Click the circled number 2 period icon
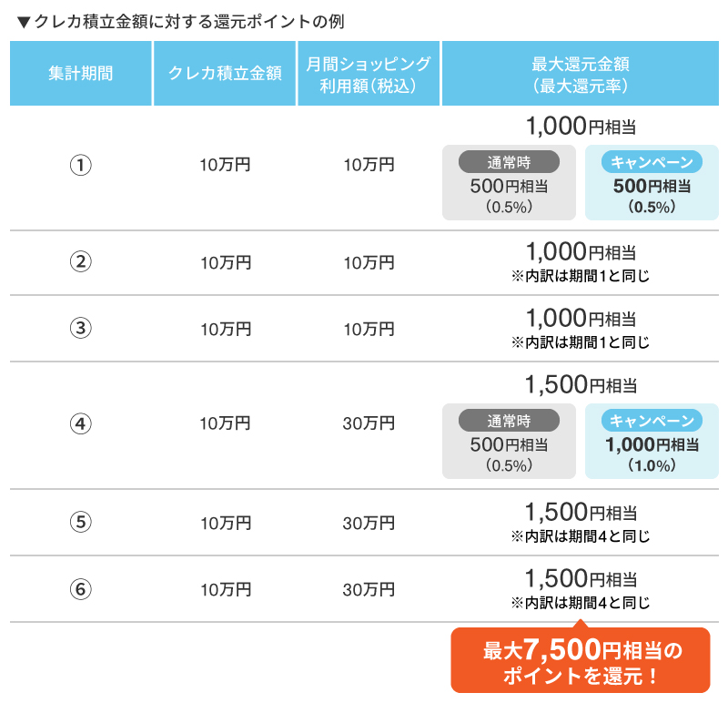Screen dimensions: 728x703 click(x=81, y=261)
